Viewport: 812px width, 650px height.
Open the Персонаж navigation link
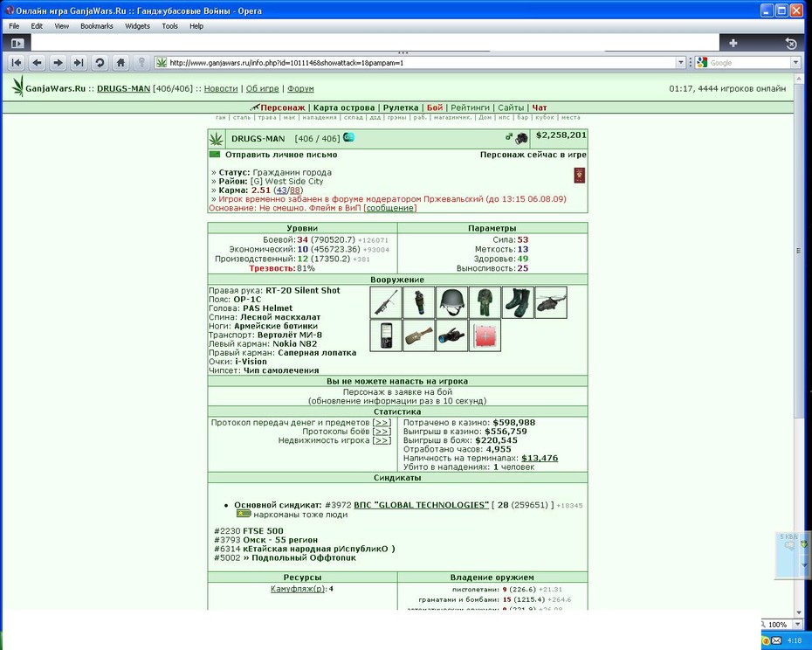(x=283, y=107)
